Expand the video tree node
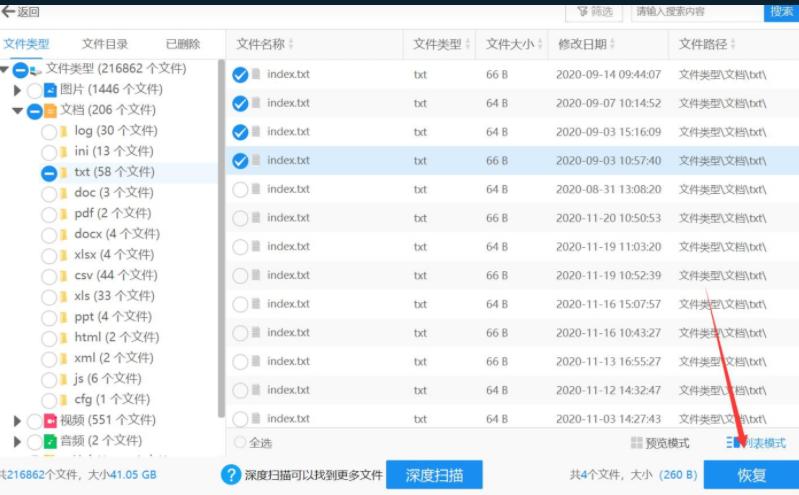The height and width of the screenshot is (495, 799). 17,421
